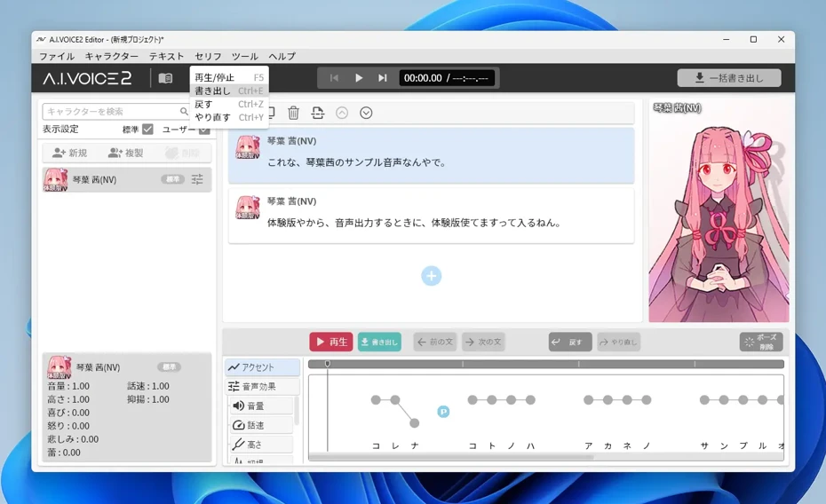Move the line up with circled up arrow
This screenshot has width=826, height=504.
click(x=342, y=113)
